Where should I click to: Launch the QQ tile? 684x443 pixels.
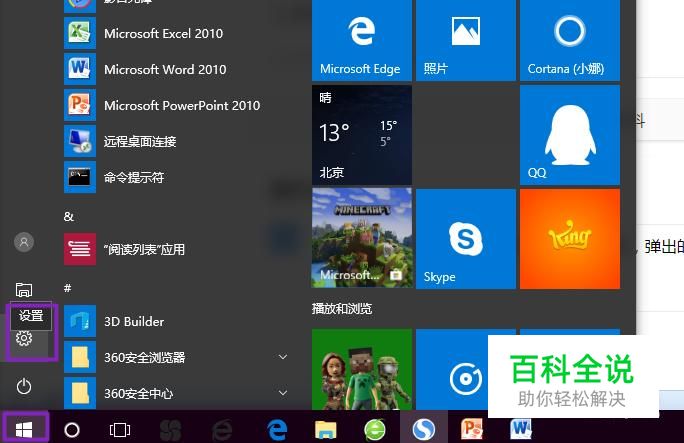(570, 135)
